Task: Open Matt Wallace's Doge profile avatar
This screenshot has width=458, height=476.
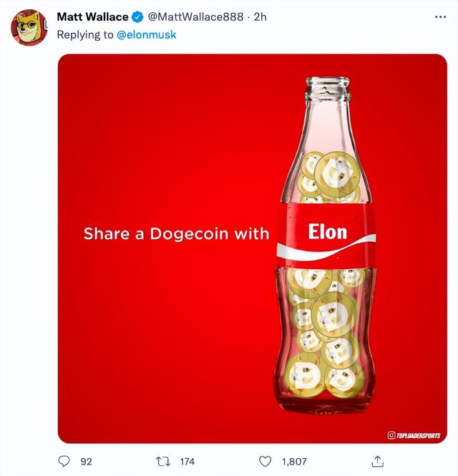Action: (29, 28)
